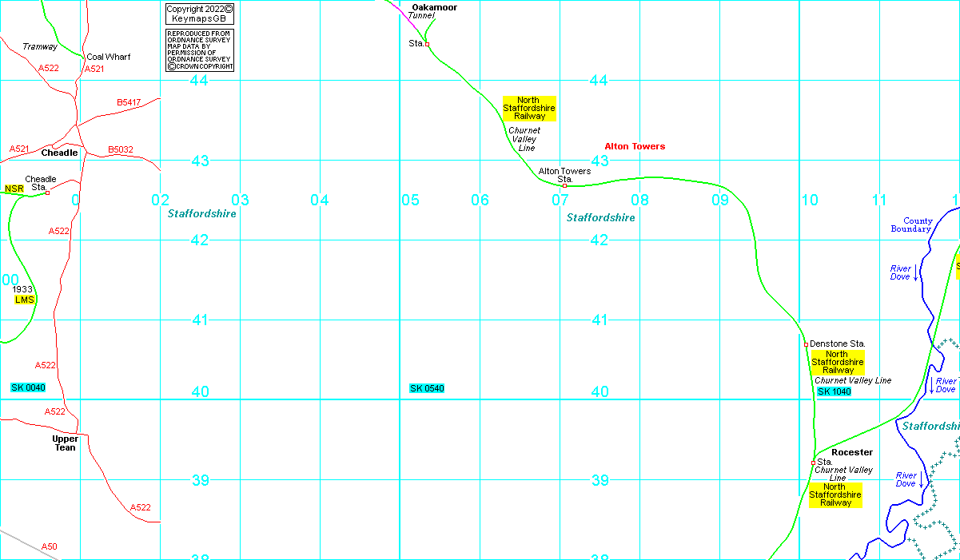Screen dimensions: 960x560
Task: Click North Staffordshire Railway label below Denstone
Action: (x=837, y=362)
